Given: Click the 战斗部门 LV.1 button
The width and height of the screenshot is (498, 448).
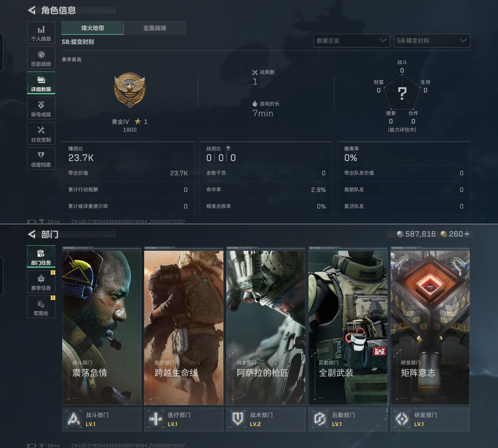Looking at the screenshot, I should (101, 419).
